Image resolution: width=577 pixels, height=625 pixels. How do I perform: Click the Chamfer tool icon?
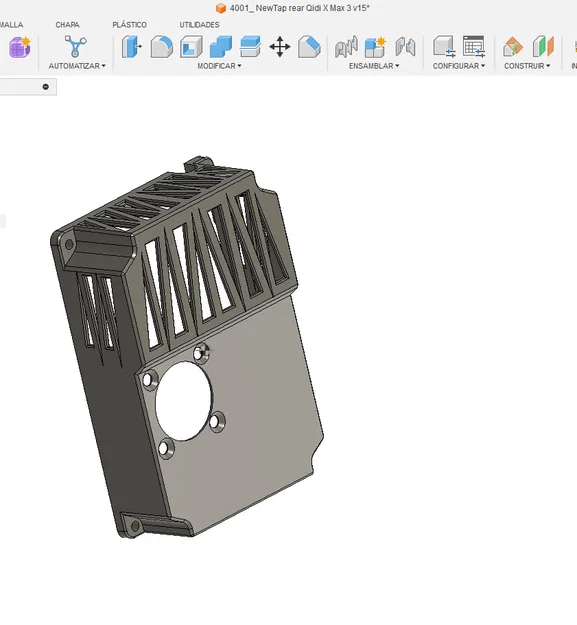309,47
